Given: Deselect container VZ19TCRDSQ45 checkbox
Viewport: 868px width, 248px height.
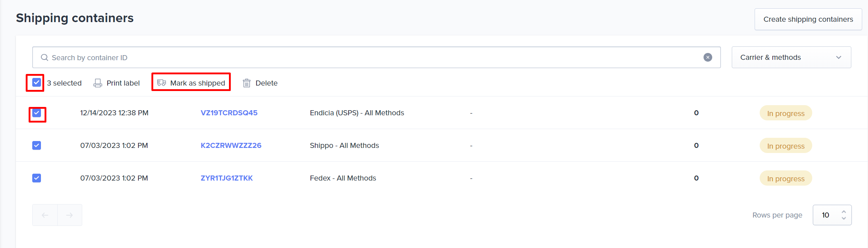Looking at the screenshot, I should pos(37,113).
